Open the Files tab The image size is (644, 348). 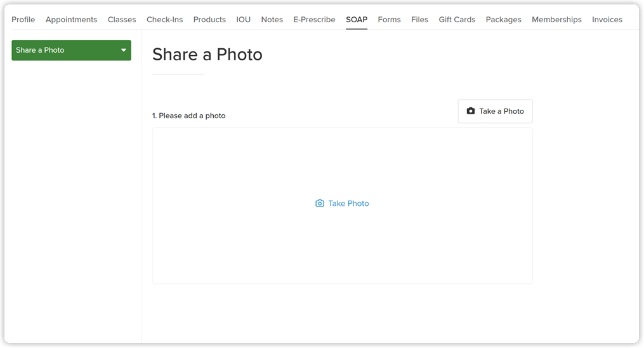point(419,20)
